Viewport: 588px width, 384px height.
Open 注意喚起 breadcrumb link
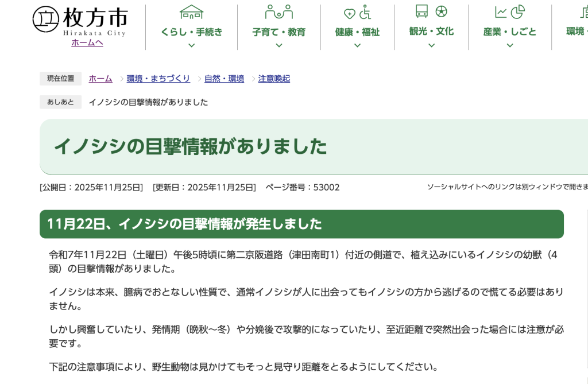point(274,79)
